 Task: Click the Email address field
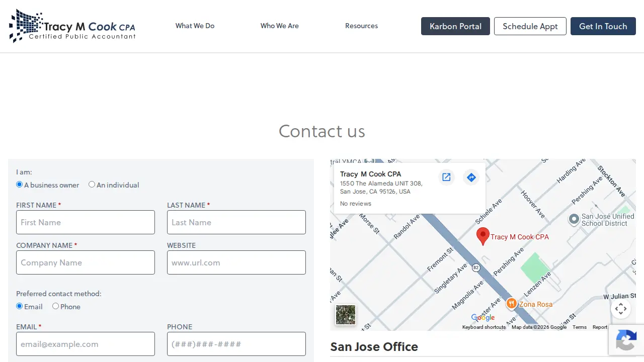[x=86, y=344]
